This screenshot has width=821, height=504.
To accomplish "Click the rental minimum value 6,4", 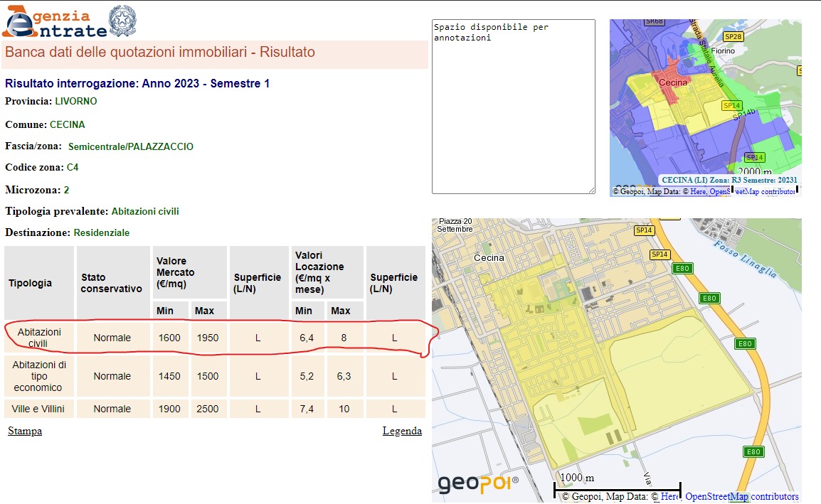I will 307,338.
